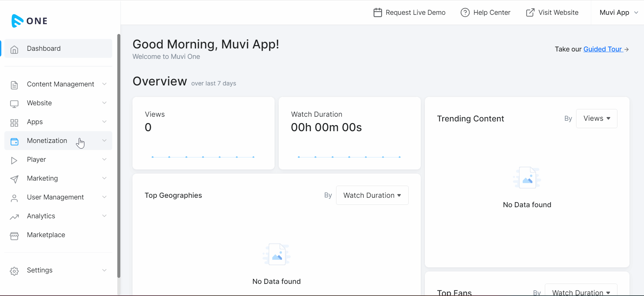Click the Views sparkline chart
Image resolution: width=644 pixels, height=296 pixels.
click(203, 157)
